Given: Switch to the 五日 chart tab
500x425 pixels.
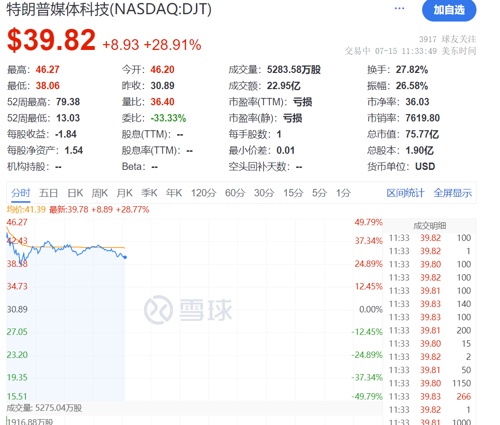Looking at the screenshot, I should [49, 193].
